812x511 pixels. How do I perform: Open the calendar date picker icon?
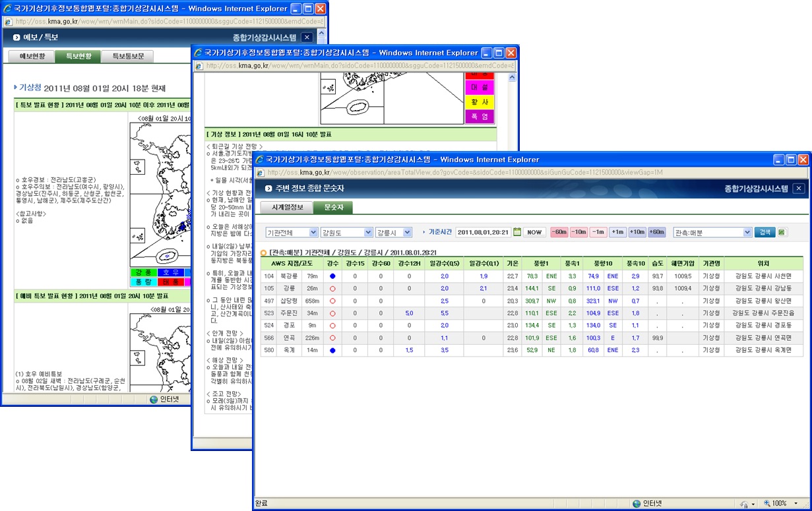point(517,232)
